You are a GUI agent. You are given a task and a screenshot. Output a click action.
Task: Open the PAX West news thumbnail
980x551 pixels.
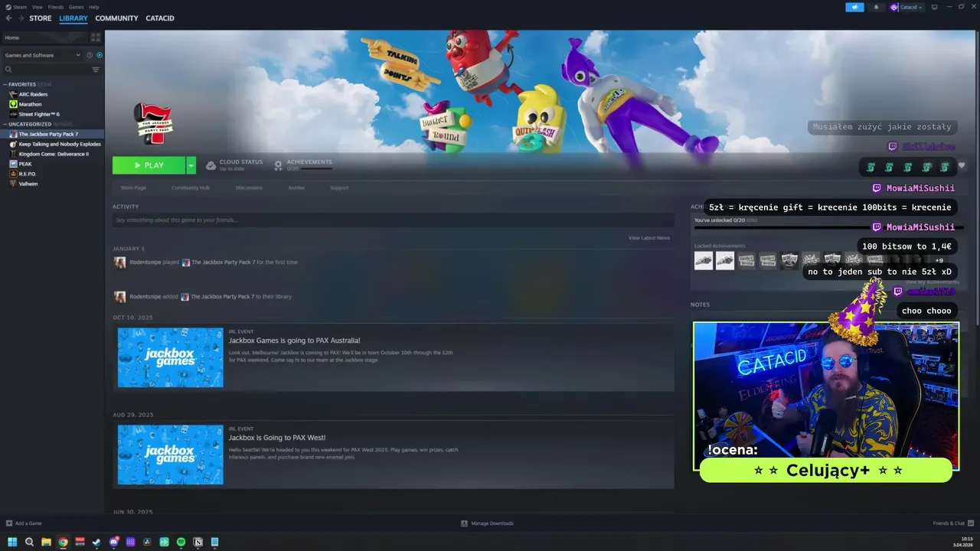(171, 455)
